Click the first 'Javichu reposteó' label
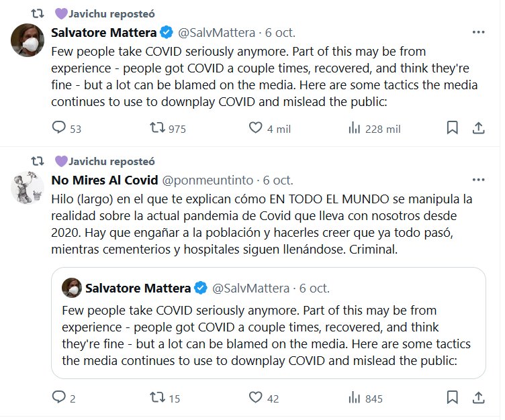Viewport: 505px width, 420px height. coord(110,13)
